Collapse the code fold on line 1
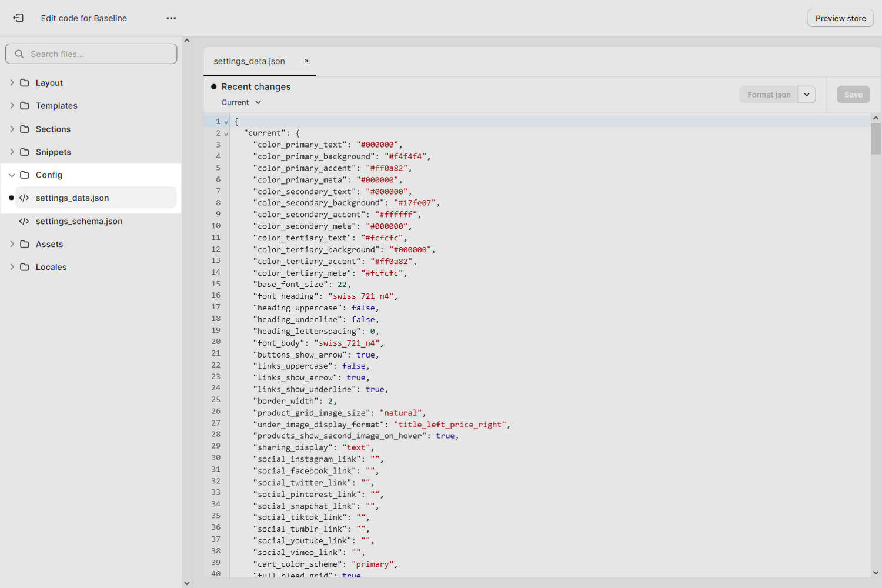The height and width of the screenshot is (588, 882). tap(226, 122)
